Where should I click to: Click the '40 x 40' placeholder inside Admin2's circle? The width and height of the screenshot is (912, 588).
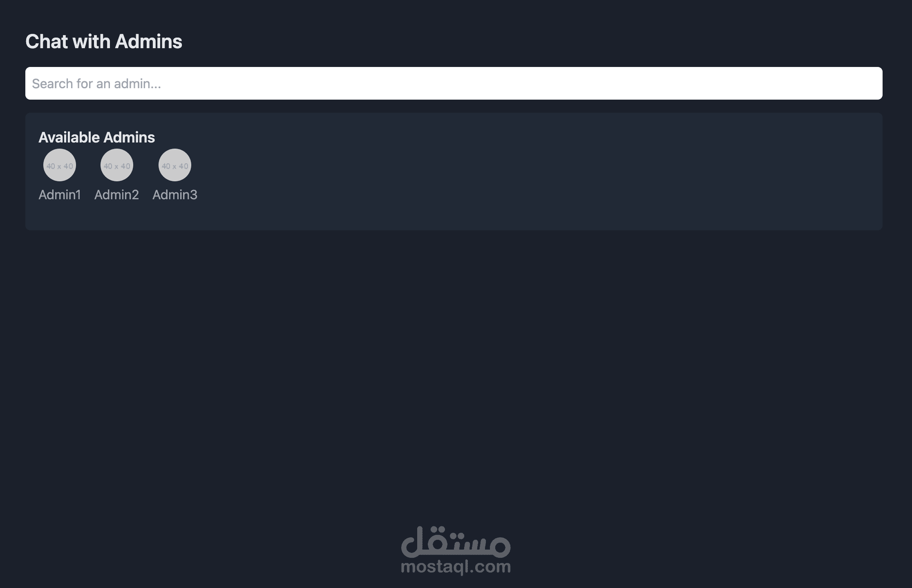pos(117,166)
